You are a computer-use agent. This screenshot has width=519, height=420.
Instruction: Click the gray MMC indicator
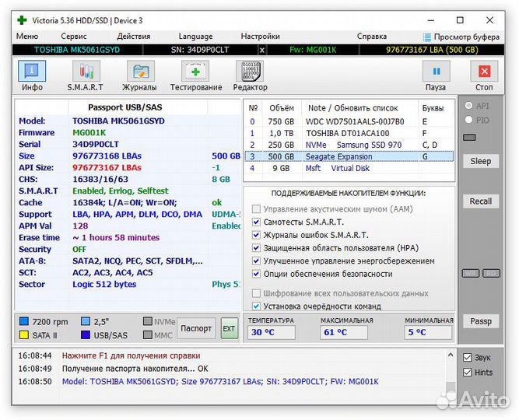pos(148,335)
